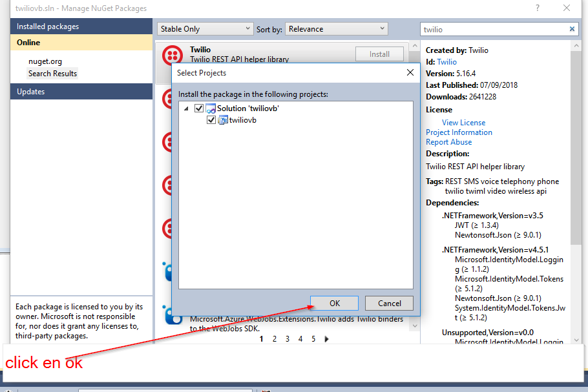Uncheck the Solution 'twiliovb' checkbox

199,108
